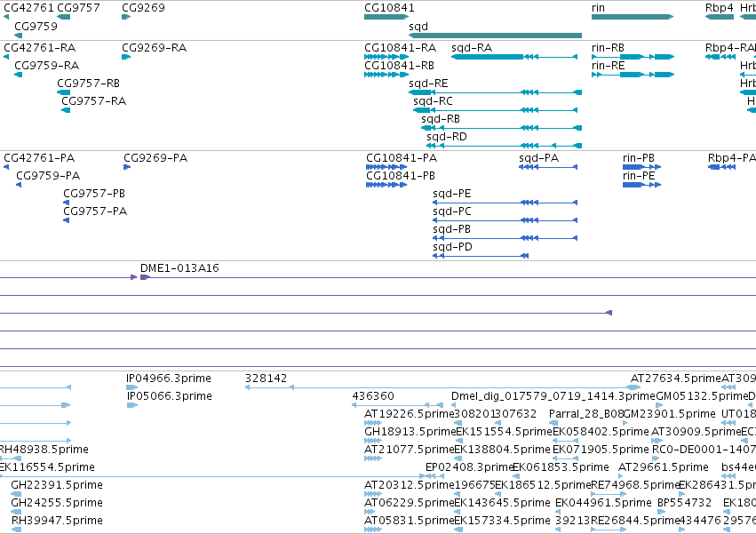This screenshot has height=534, width=756.
Task: Click the GH22391.5prime EST label
Action: click(x=57, y=485)
